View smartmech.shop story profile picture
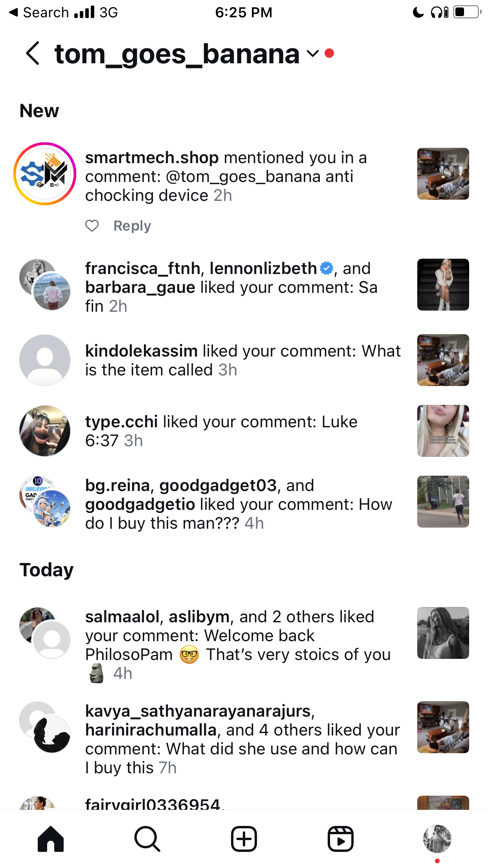Image resolution: width=488 pixels, height=868 pixels. (x=45, y=174)
